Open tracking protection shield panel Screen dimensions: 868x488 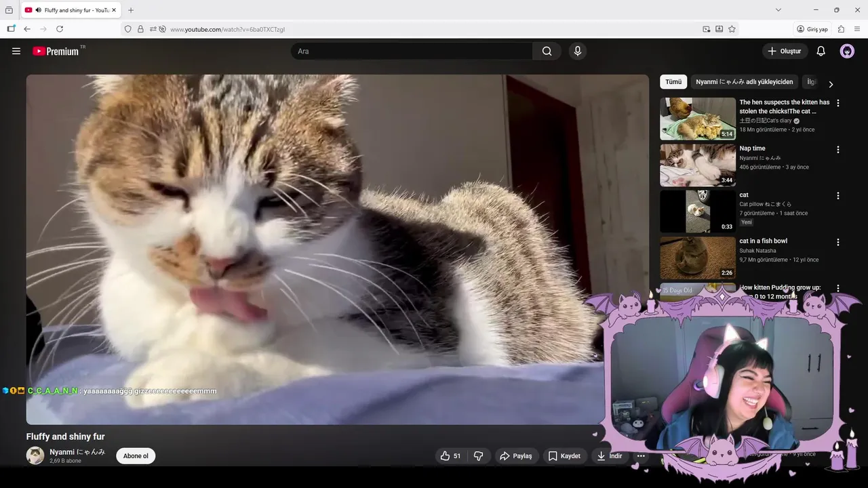pyautogui.click(x=127, y=29)
